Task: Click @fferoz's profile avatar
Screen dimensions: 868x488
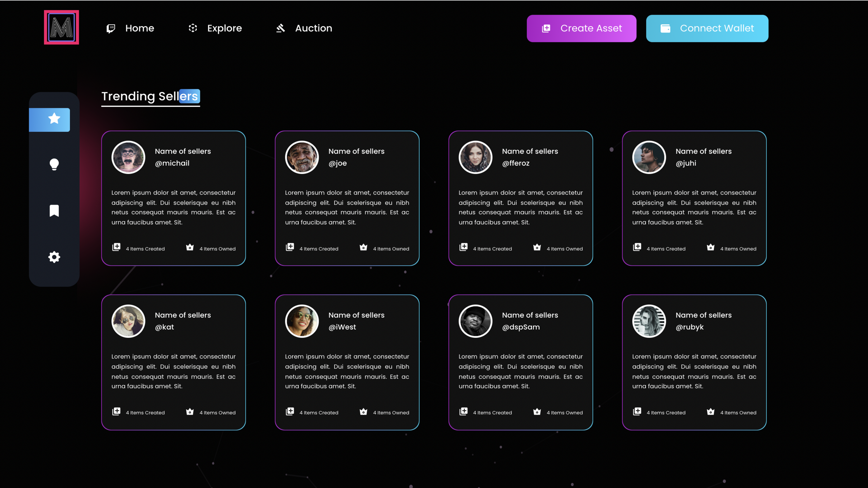Action: point(475,157)
